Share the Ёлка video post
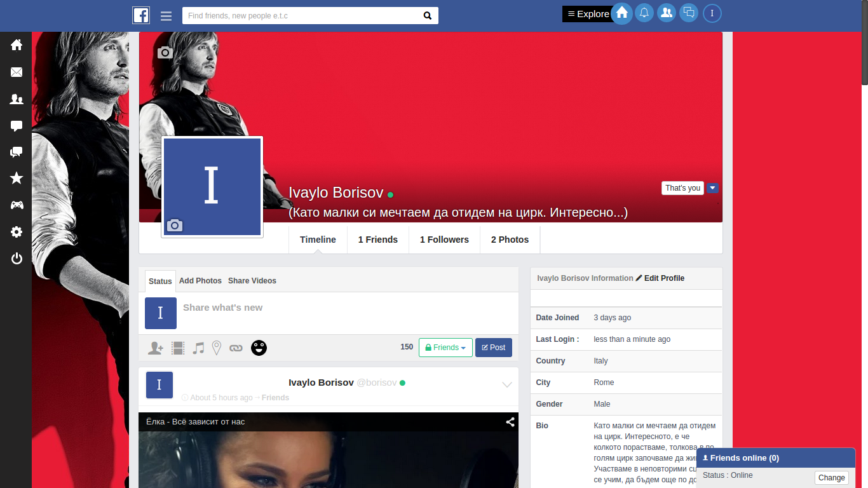 pos(510,422)
